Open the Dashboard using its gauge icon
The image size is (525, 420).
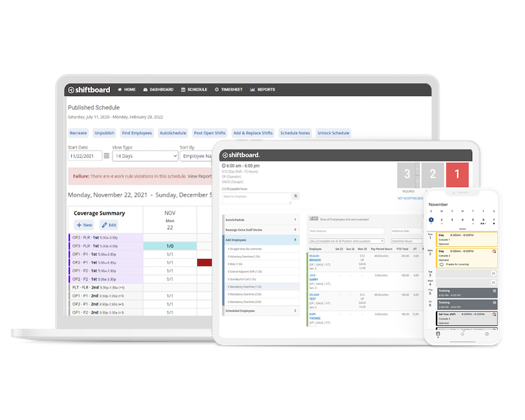pos(145,89)
